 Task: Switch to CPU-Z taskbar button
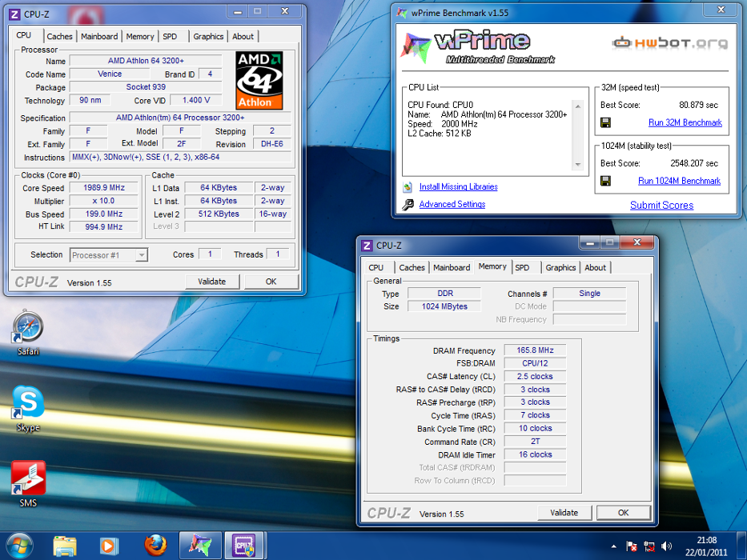[x=244, y=546]
